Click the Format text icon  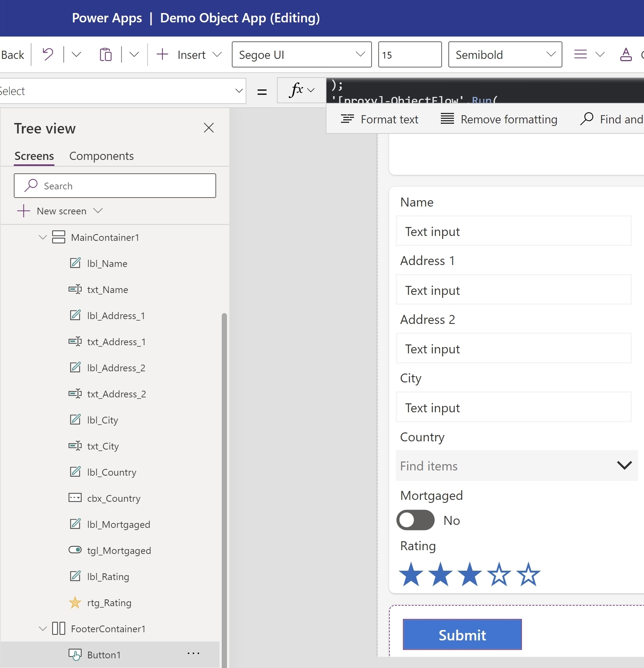coord(348,119)
